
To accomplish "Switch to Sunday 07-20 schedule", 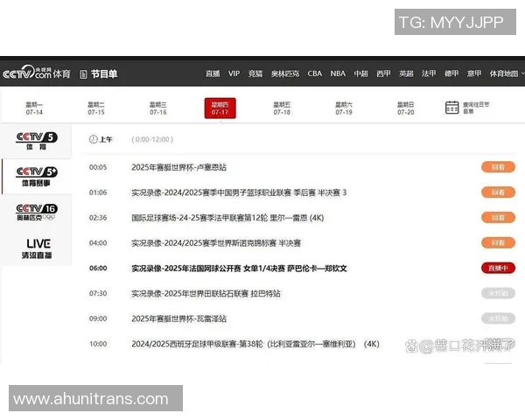I will [406, 108].
